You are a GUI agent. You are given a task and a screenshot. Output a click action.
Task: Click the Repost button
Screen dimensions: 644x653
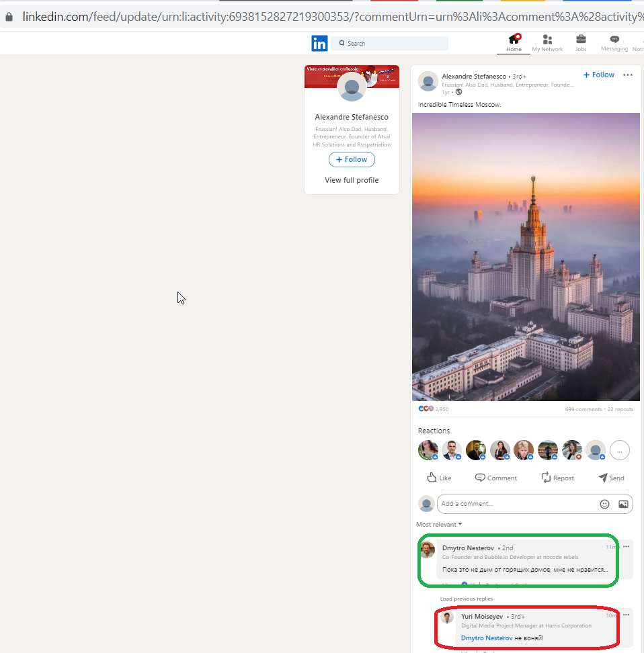(557, 478)
